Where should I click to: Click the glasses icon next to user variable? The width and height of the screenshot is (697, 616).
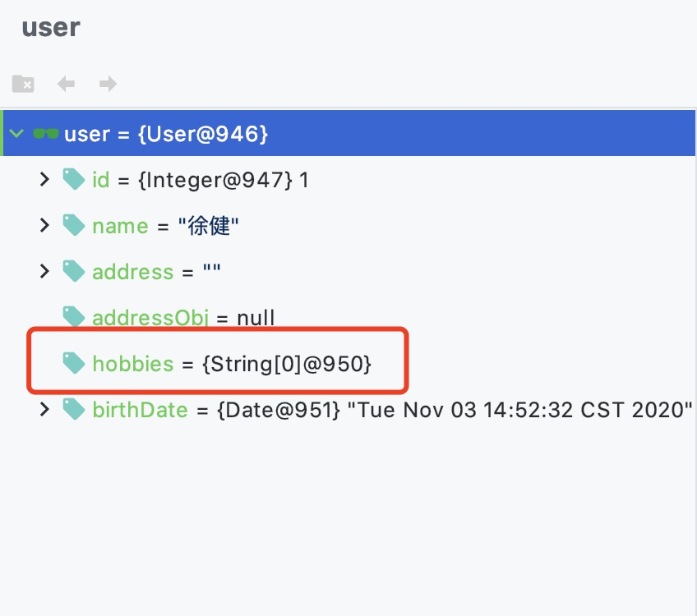[45, 133]
